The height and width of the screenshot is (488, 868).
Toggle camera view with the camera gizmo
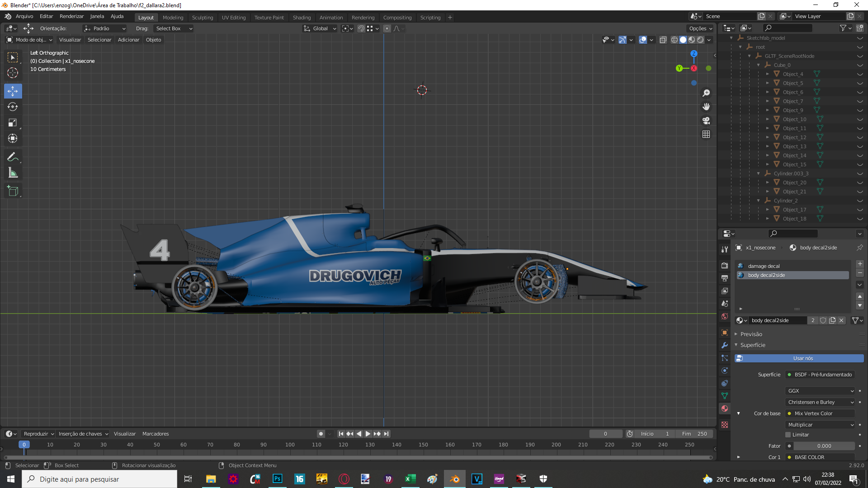point(706,121)
